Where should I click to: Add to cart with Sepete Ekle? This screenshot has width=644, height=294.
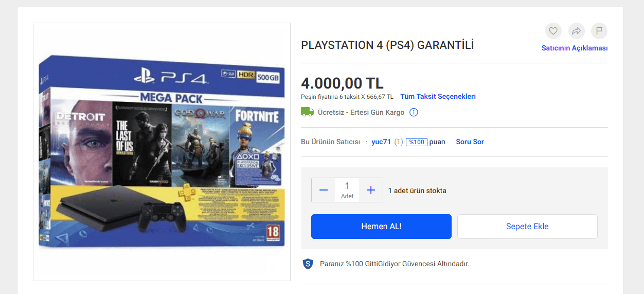(x=527, y=227)
